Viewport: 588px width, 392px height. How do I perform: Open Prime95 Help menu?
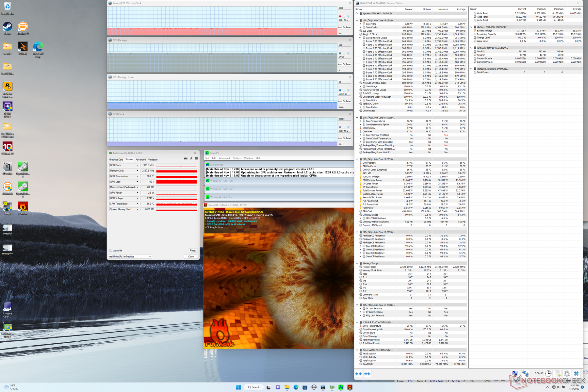tap(258, 158)
